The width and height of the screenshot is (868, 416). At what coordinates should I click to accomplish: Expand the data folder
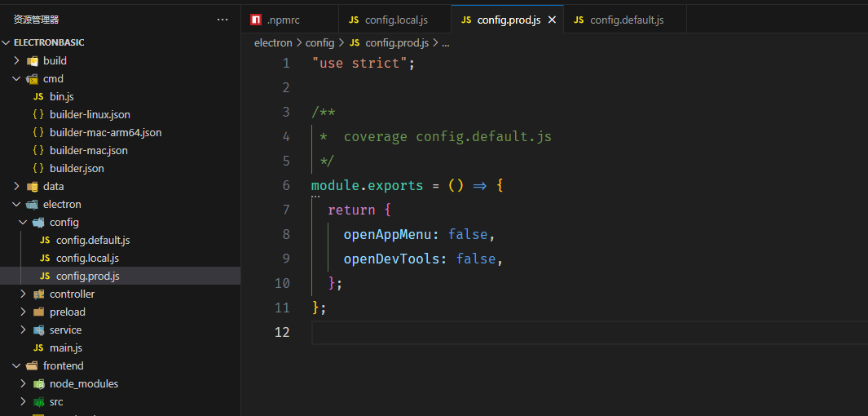[x=16, y=186]
